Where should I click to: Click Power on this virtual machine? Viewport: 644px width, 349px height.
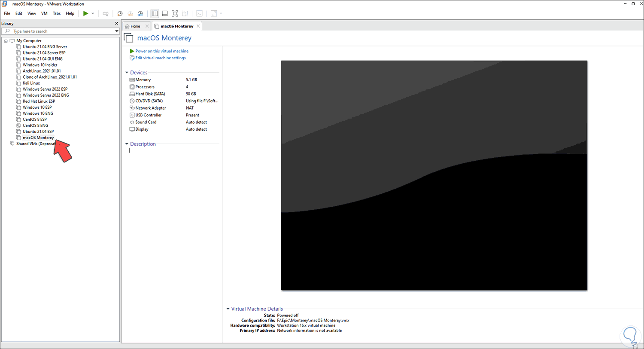coord(161,51)
